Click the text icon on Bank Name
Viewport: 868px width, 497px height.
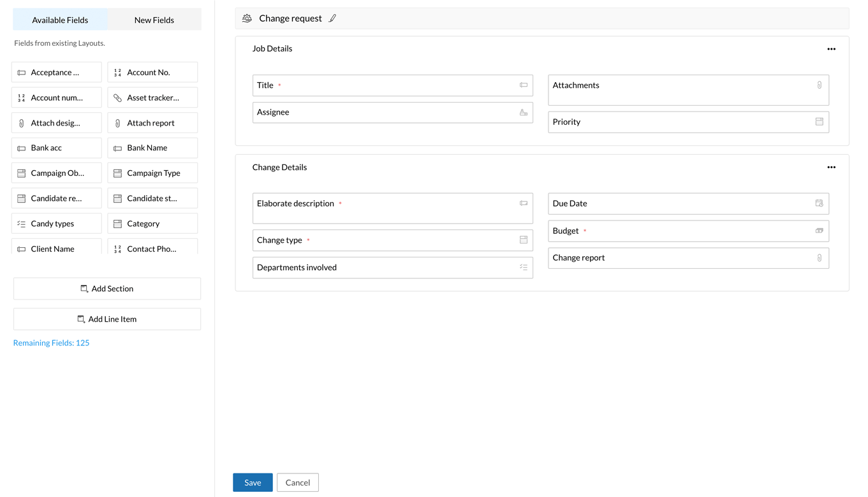click(117, 148)
